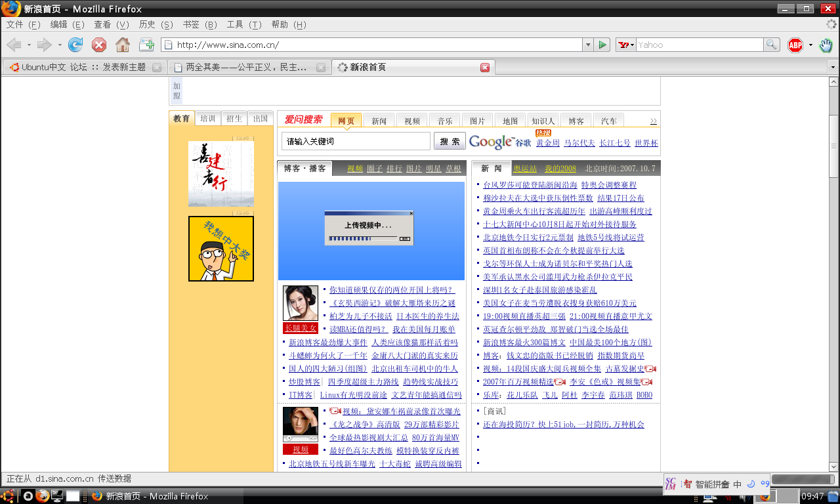Open the 长腿美女 red label link
The height and width of the screenshot is (504, 840).
tap(301, 327)
